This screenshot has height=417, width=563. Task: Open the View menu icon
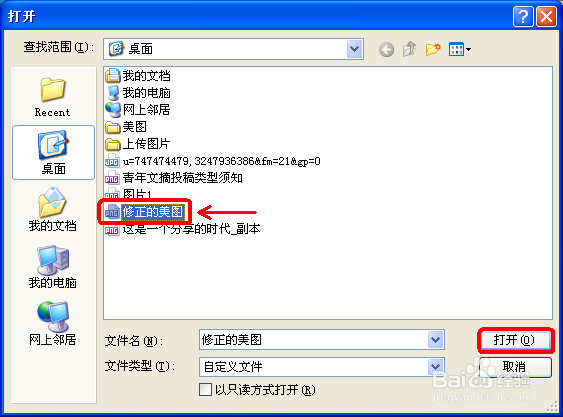460,49
